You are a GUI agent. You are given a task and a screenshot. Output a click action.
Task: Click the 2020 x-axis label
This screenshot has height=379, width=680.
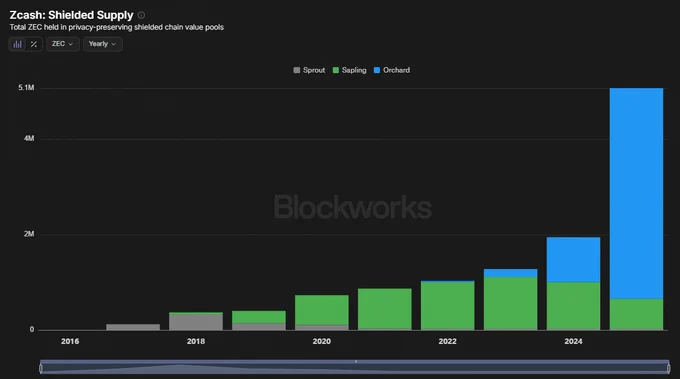tap(321, 341)
